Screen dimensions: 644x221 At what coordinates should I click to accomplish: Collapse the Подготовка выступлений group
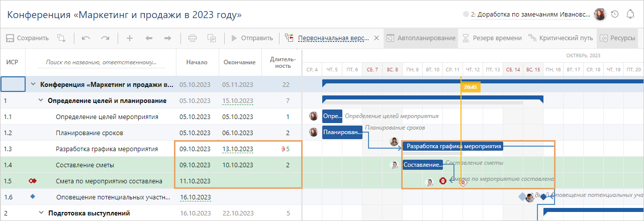tap(41, 213)
